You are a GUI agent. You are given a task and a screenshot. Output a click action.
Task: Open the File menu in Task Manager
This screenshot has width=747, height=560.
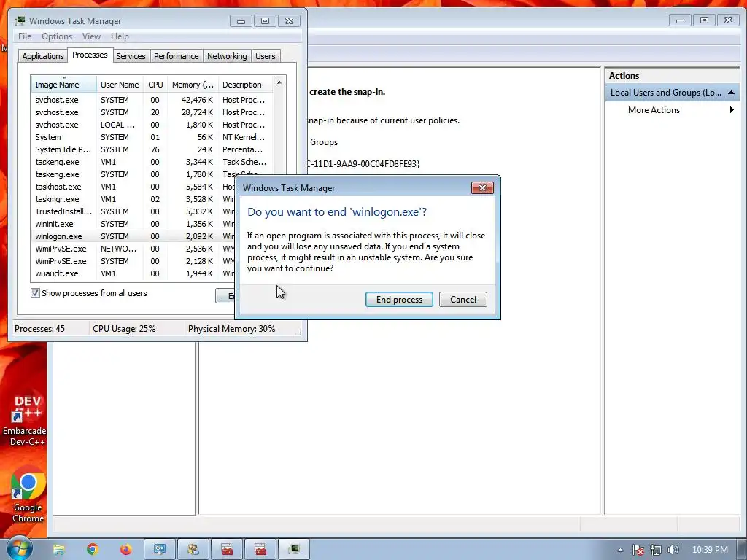[x=25, y=36]
